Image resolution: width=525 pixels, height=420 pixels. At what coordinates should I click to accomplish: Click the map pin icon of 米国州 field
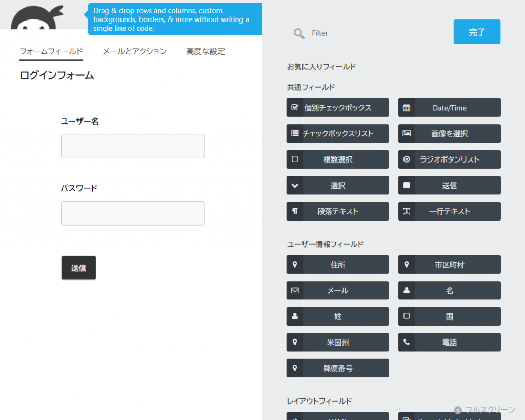(295, 342)
